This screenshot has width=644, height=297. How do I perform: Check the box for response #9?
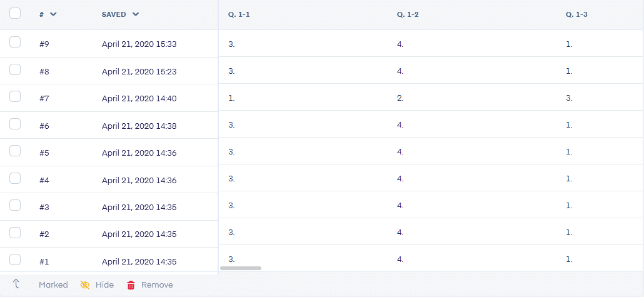pos(15,42)
